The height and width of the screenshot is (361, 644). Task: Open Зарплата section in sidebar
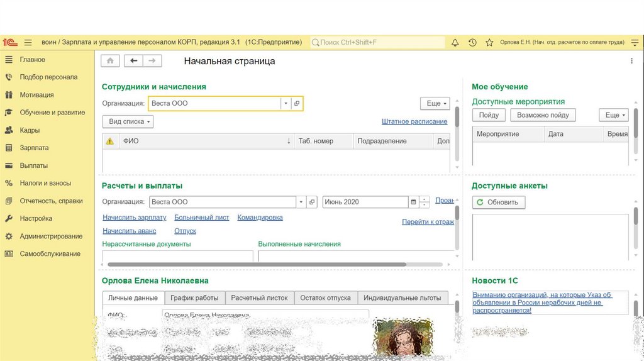click(x=34, y=148)
